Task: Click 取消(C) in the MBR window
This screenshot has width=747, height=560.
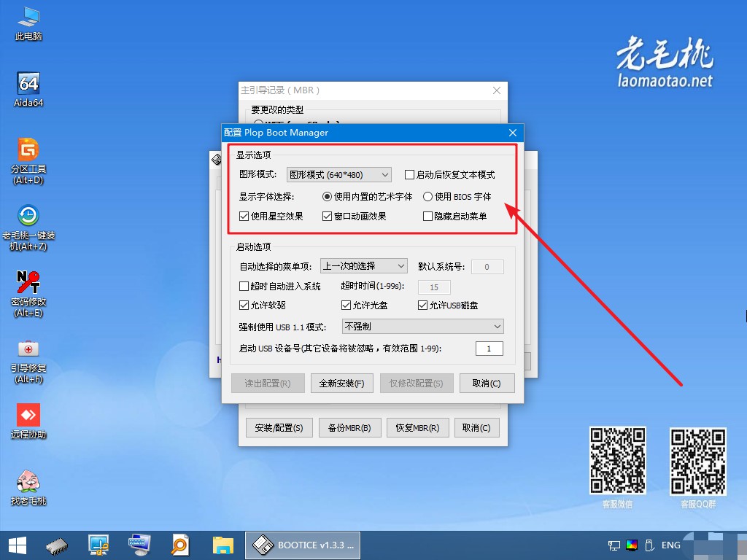Action: click(x=476, y=427)
